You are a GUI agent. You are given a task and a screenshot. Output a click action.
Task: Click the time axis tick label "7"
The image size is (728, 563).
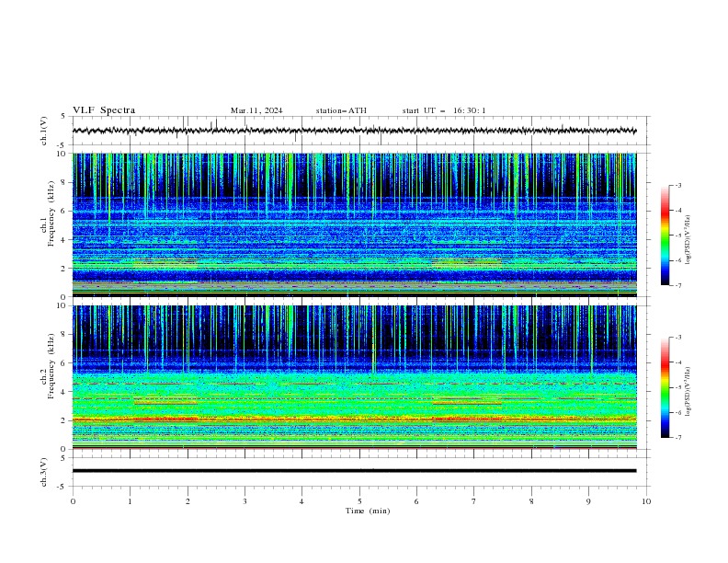tap(474, 501)
